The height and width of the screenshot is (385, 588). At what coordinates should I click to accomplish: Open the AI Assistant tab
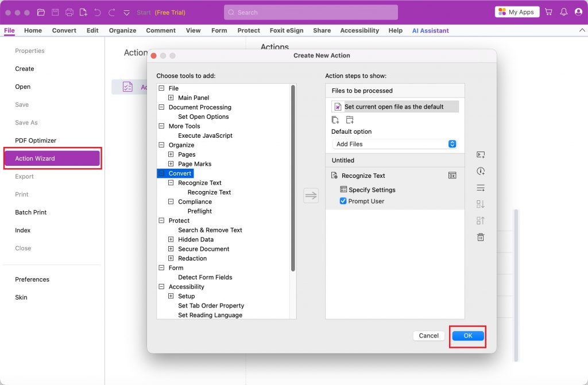(431, 30)
